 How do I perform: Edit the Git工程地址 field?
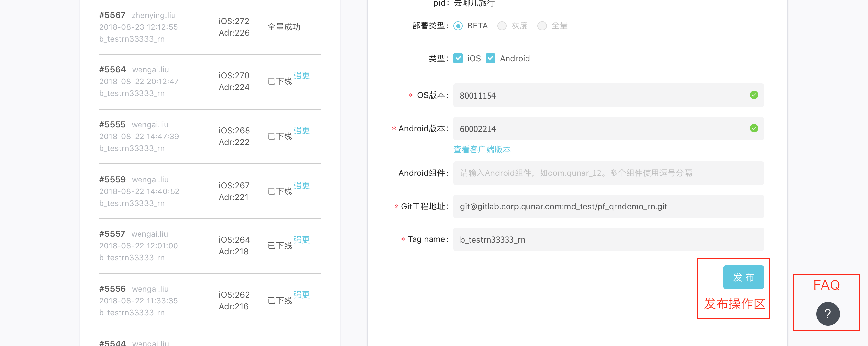(608, 207)
